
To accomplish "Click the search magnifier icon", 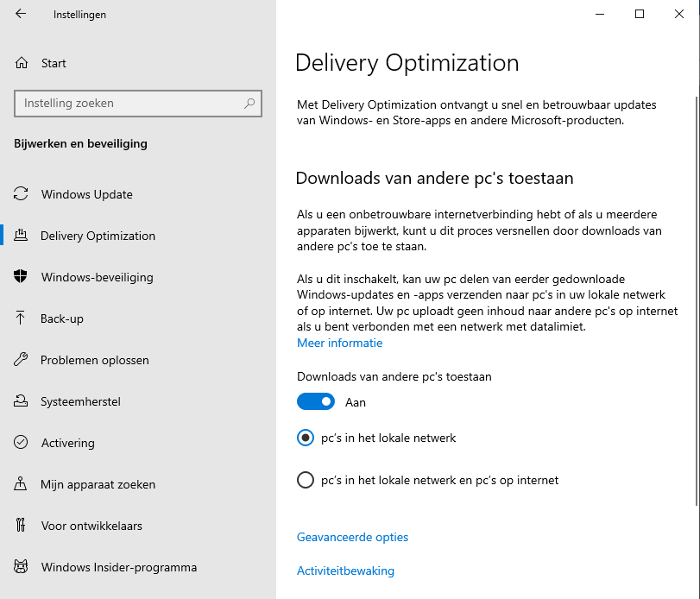I will 249,104.
